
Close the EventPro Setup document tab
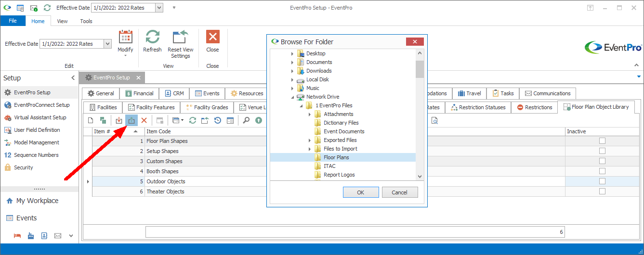pos(138,77)
